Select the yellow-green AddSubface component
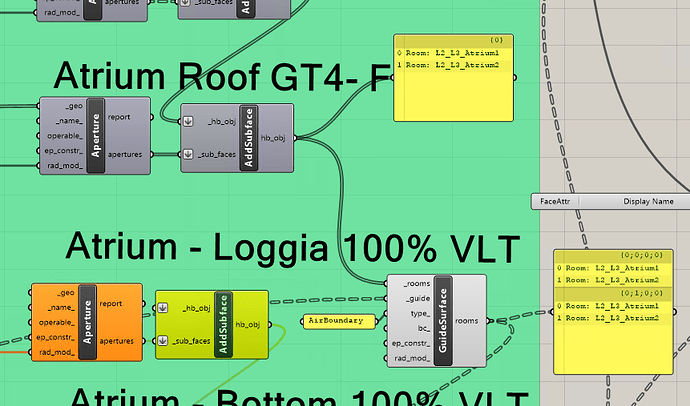 point(212,325)
